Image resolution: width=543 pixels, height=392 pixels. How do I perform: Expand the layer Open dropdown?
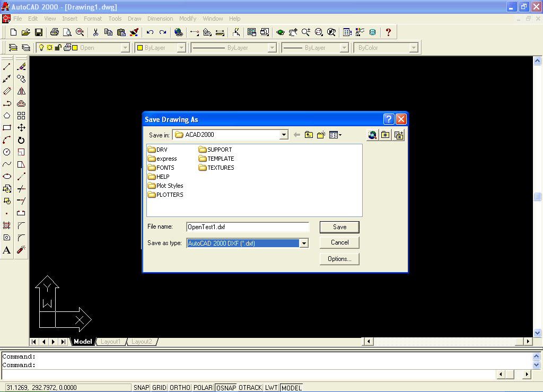(x=125, y=48)
